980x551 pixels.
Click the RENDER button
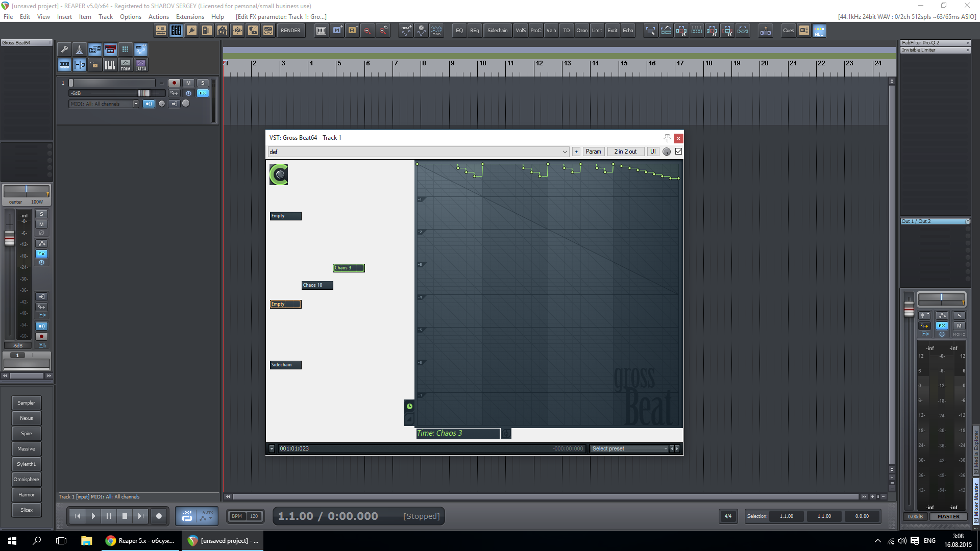290,31
